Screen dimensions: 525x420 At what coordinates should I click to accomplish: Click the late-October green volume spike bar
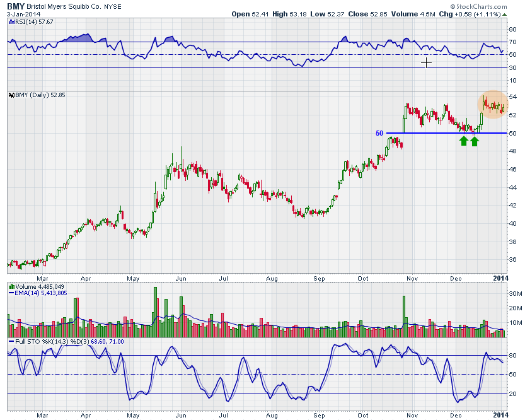pos(404,317)
